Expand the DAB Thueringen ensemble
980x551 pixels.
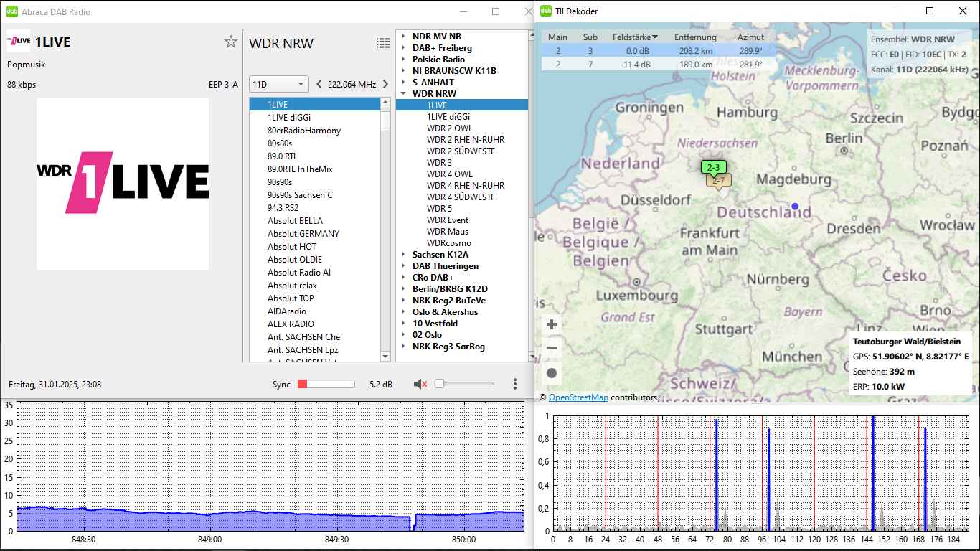tap(403, 266)
